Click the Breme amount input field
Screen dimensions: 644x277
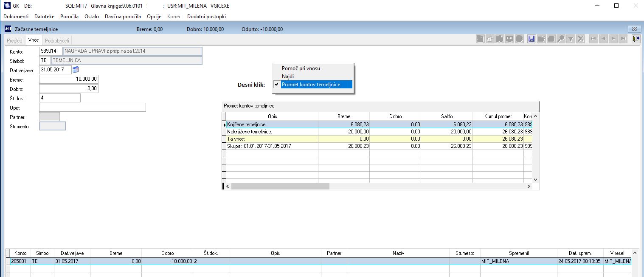pos(68,79)
